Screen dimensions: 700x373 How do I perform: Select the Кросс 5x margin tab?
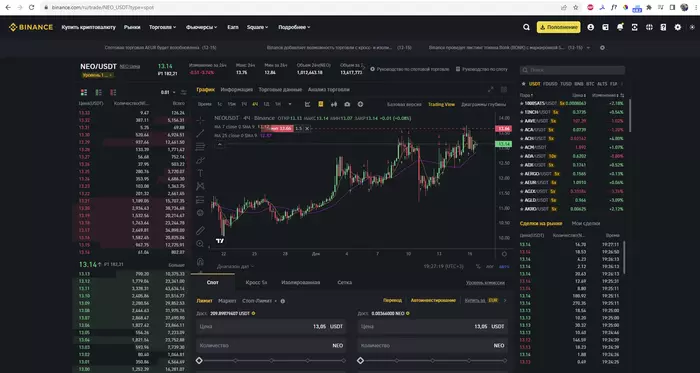click(257, 282)
